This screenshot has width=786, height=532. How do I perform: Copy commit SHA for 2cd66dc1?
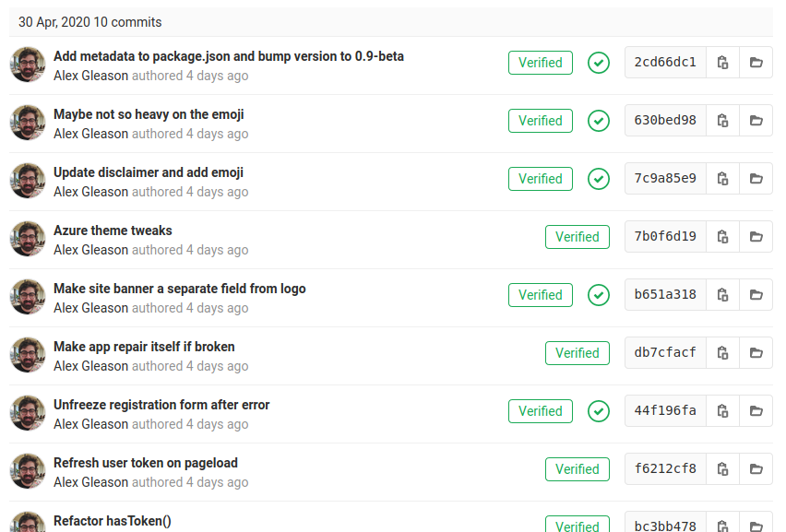722,63
